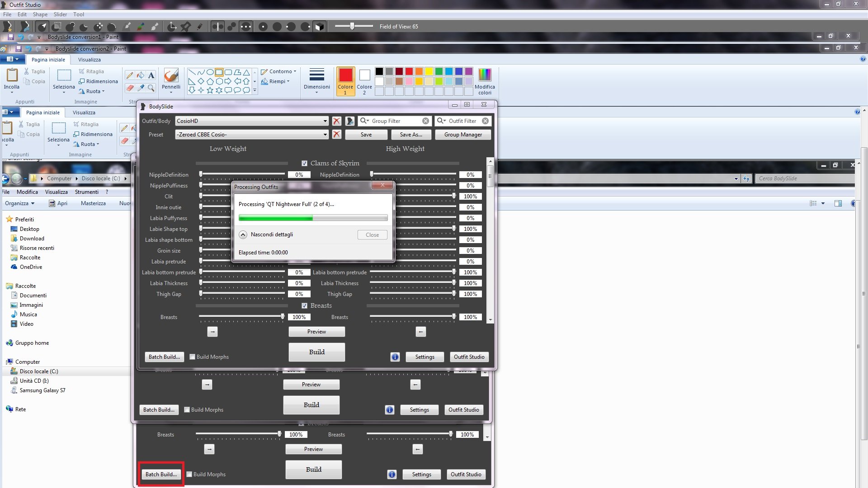Click the red-highlighted Batch Build button
This screenshot has width=868, height=488.
click(161, 474)
